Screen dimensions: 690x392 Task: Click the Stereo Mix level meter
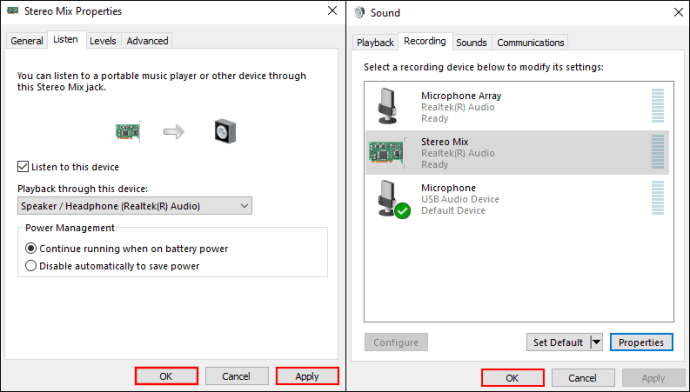point(657,152)
